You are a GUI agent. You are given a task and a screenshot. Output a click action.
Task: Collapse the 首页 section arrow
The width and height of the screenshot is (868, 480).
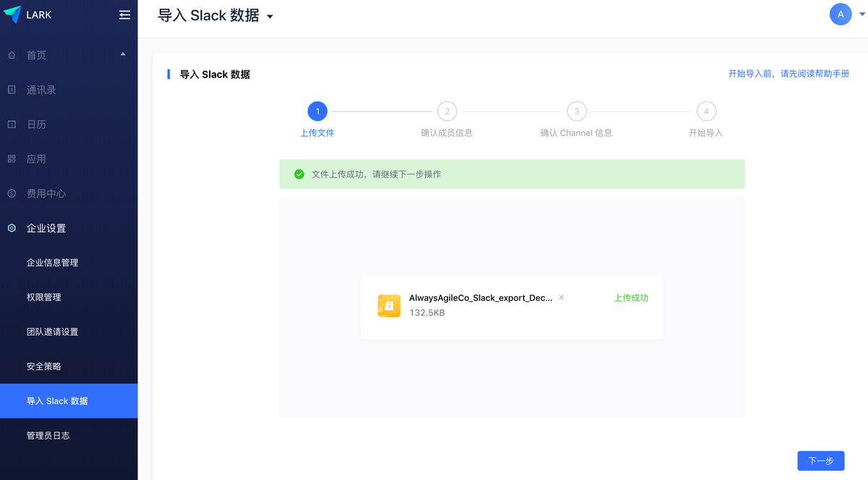122,54
